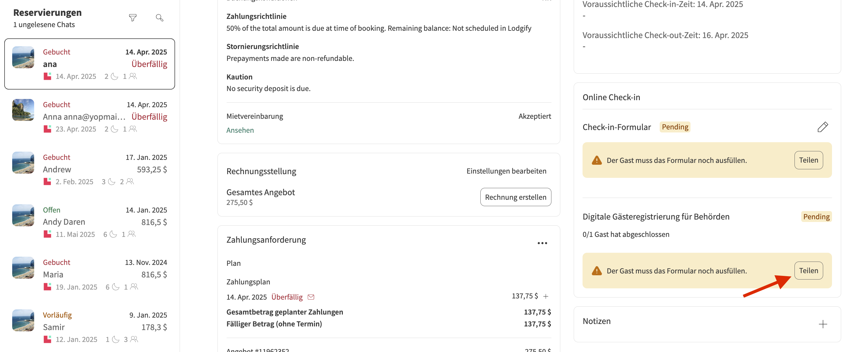Image resolution: width=868 pixels, height=352 pixels.
Task: Open Andy Daren's Offen reservation
Action: (90, 222)
